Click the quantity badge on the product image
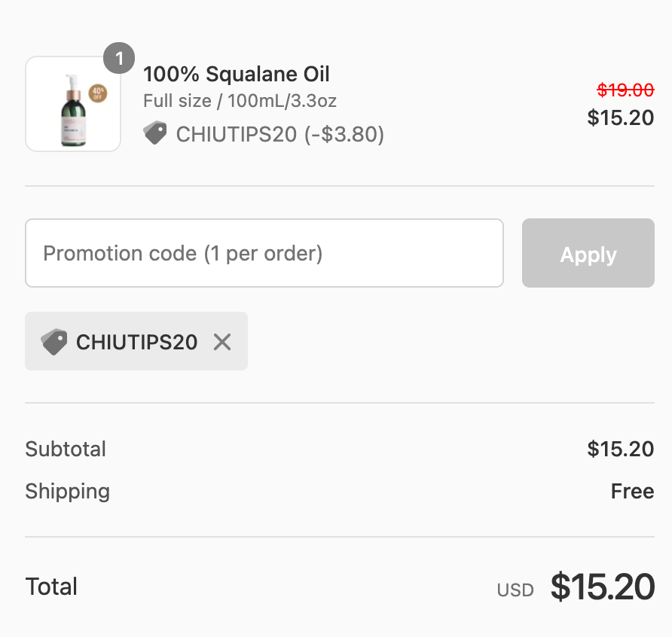 click(119, 59)
